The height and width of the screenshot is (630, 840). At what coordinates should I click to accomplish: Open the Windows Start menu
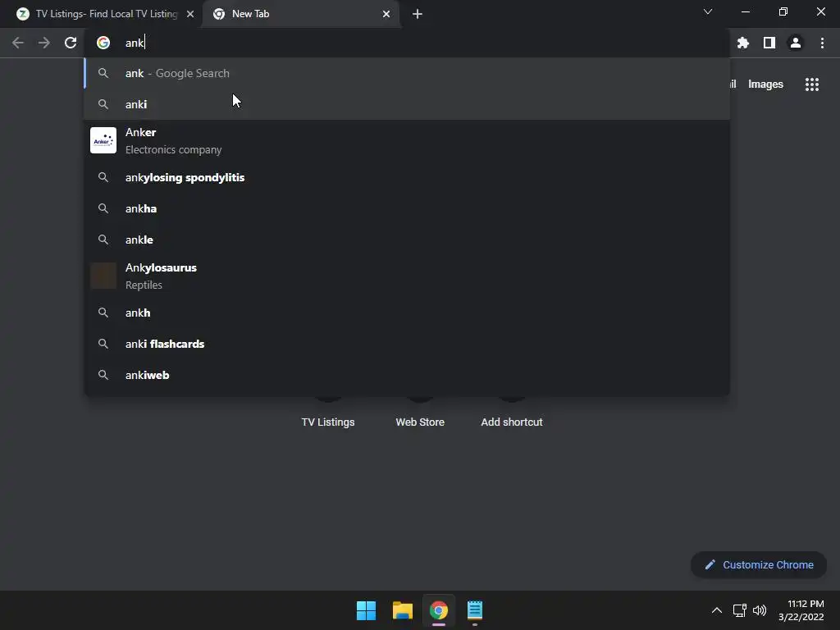tap(367, 610)
